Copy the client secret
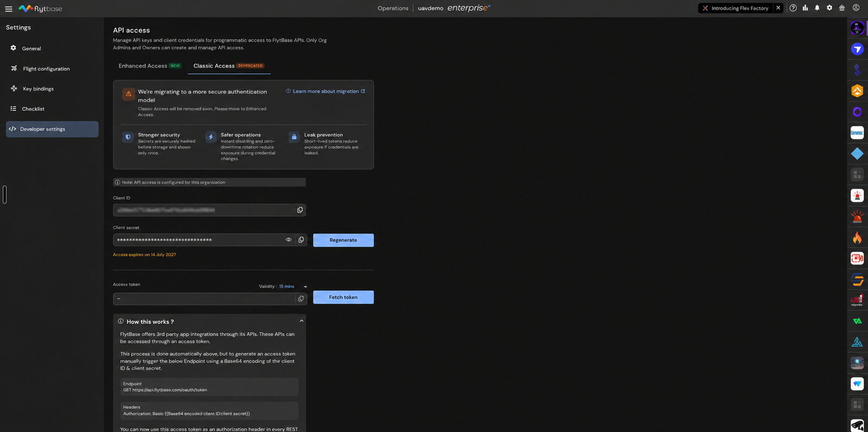Image resolution: width=868 pixels, height=432 pixels. [x=301, y=240]
